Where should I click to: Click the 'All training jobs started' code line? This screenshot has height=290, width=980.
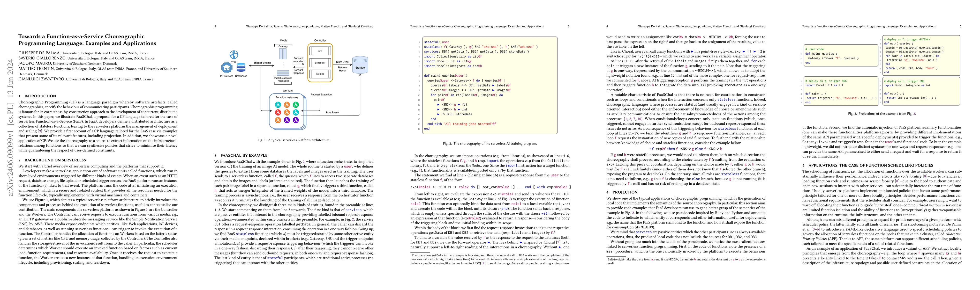point(461,124)
